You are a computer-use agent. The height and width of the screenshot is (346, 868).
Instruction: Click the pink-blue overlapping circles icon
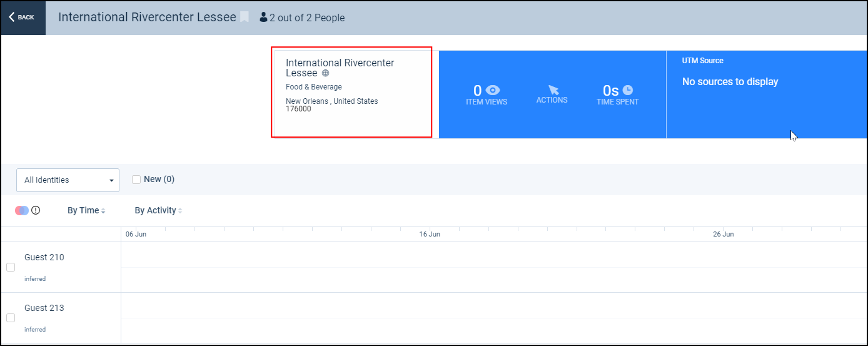pyautogui.click(x=22, y=211)
